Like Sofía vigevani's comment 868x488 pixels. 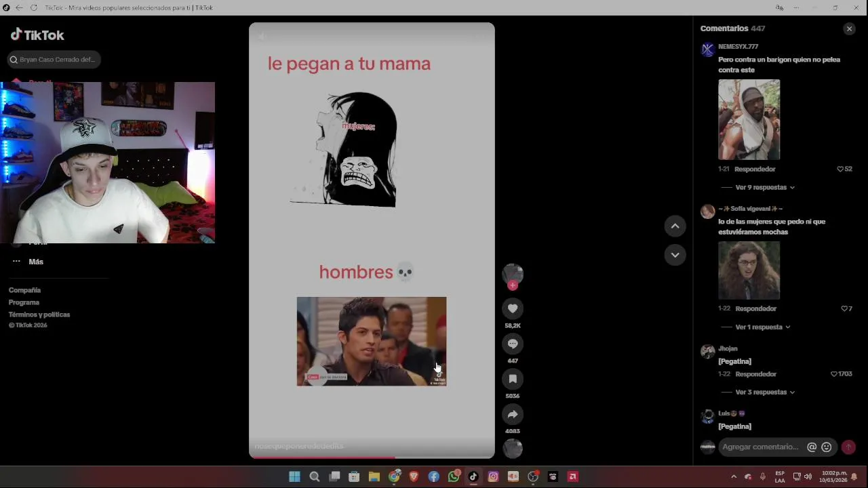pyautogui.click(x=844, y=308)
